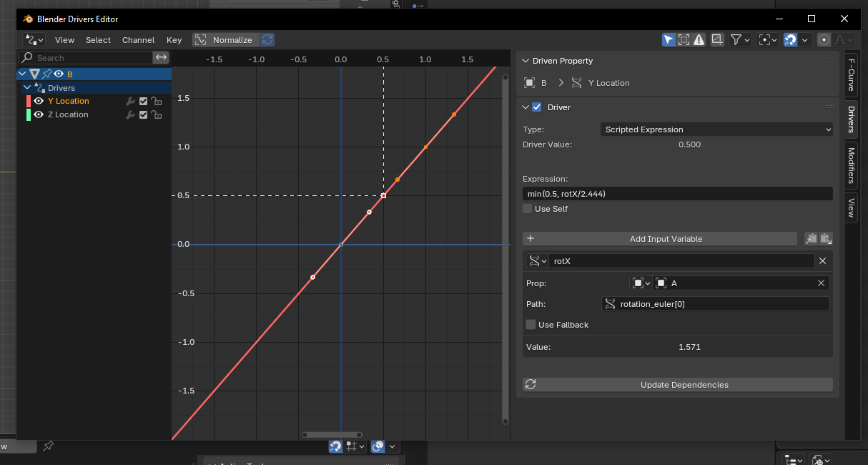
Task: Collapse the Driven Property panel
Action: pos(526,61)
